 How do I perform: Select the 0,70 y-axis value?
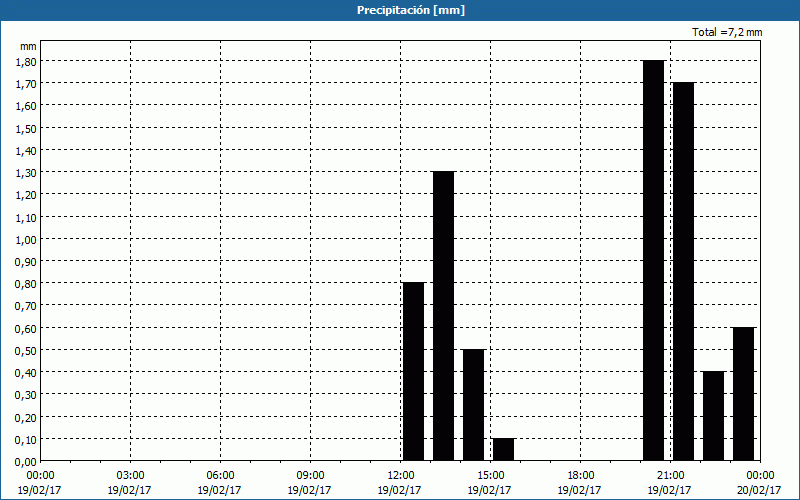point(26,306)
